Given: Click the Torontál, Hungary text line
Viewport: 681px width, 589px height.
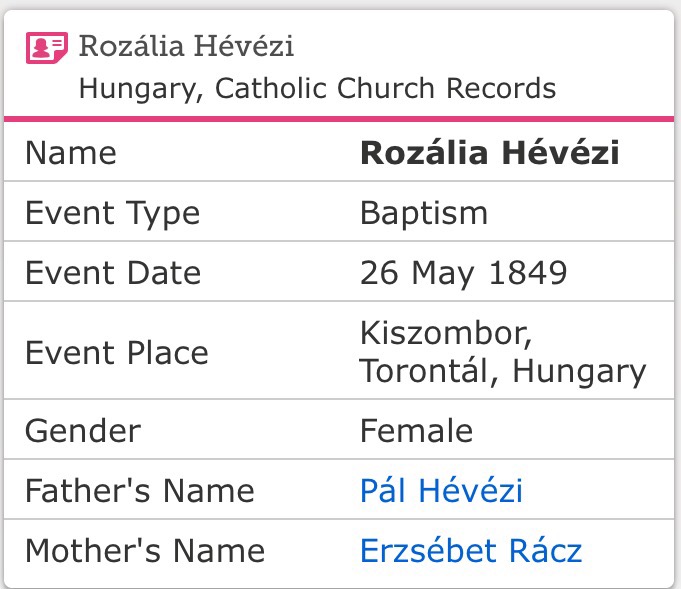Looking at the screenshot, I should point(502,372).
